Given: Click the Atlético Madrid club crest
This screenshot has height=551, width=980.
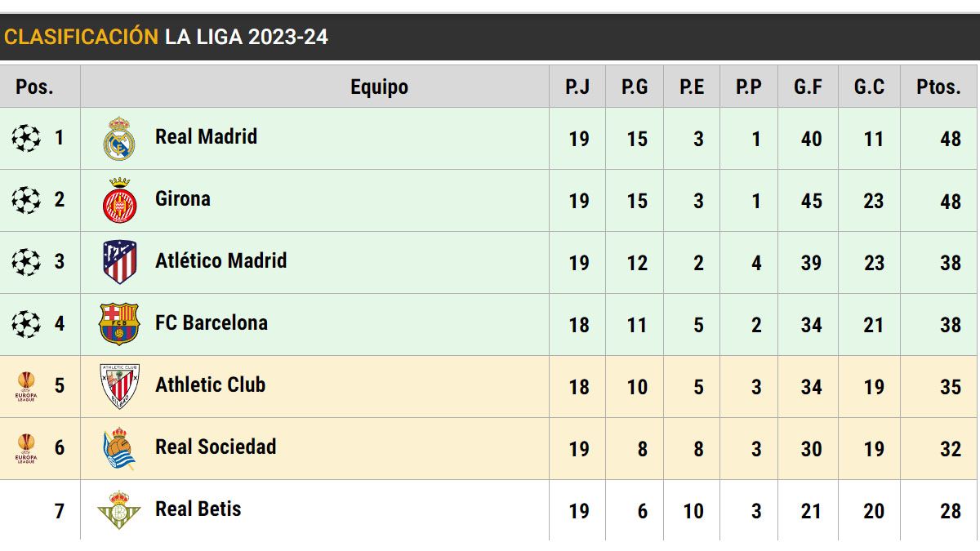Looking at the screenshot, I should (119, 262).
